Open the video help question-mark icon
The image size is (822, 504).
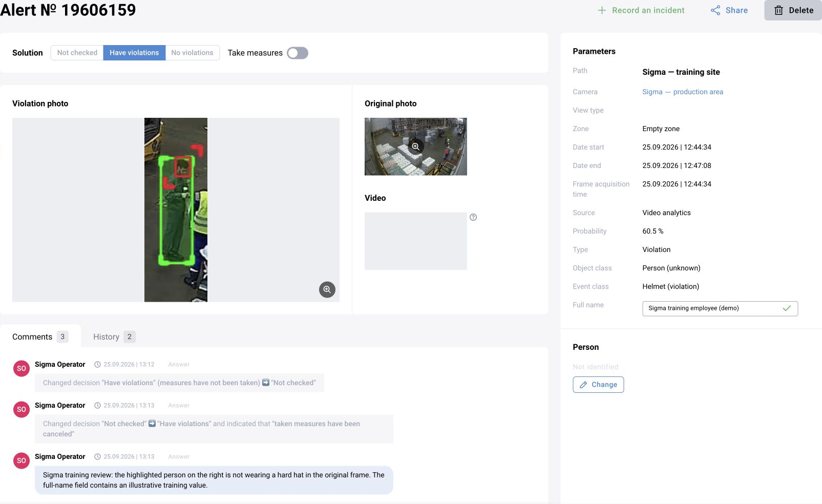pos(473,217)
